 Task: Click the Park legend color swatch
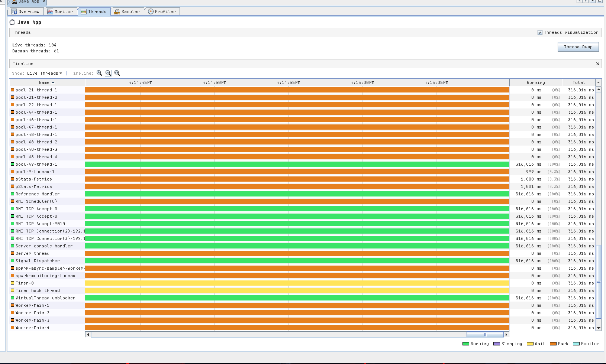coord(553,344)
